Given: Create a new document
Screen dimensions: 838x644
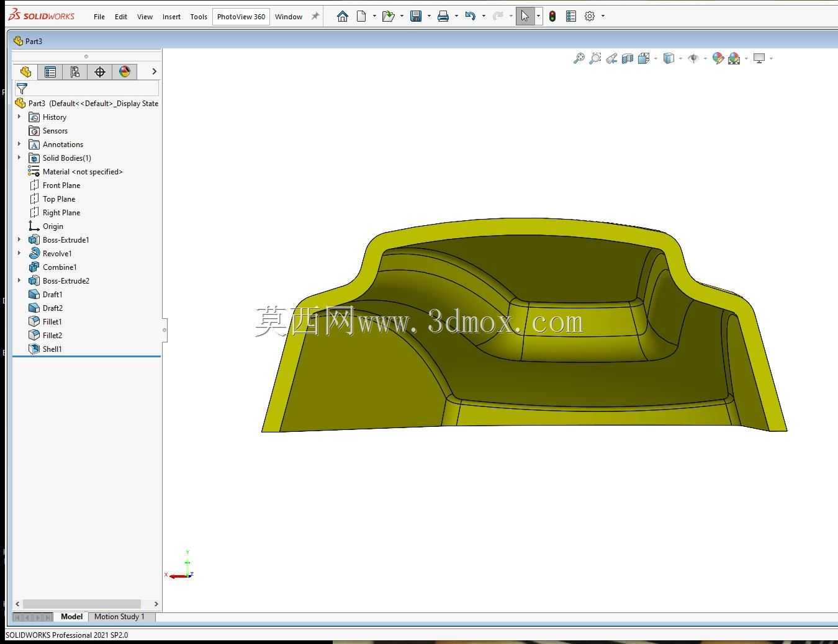Looking at the screenshot, I should click(x=361, y=16).
